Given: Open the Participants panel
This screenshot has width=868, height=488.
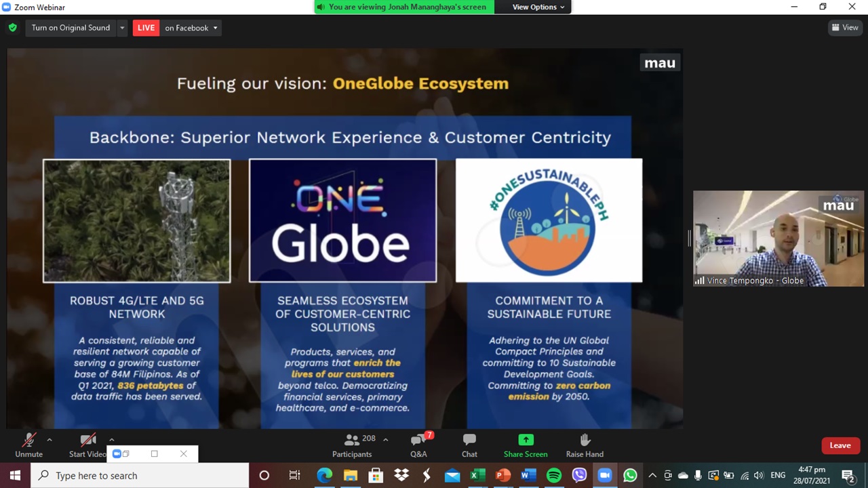Looking at the screenshot, I should [352, 446].
